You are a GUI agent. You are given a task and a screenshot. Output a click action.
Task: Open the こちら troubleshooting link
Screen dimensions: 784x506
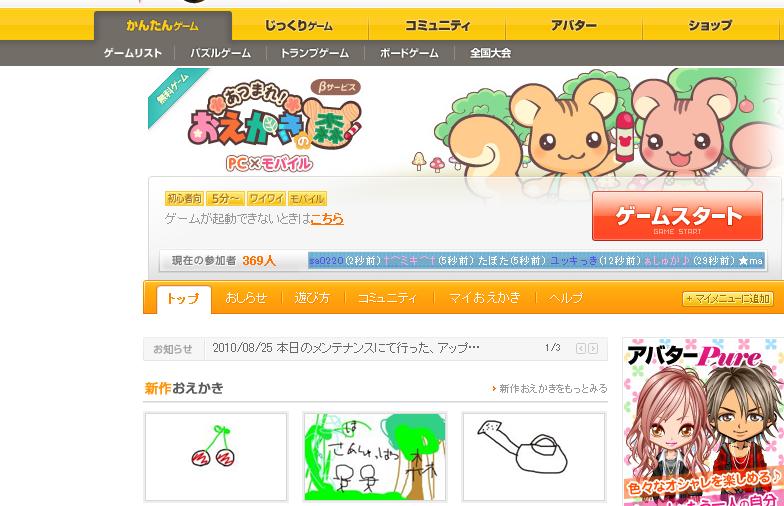328,218
